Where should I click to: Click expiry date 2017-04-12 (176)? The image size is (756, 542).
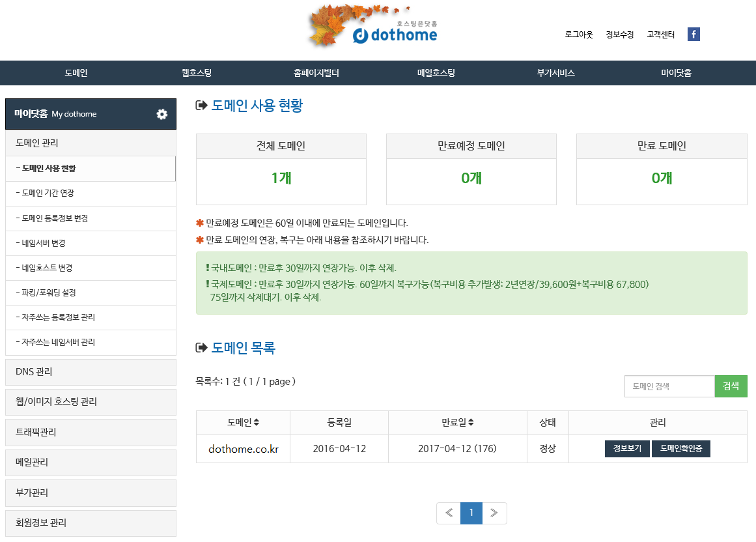tap(457, 449)
